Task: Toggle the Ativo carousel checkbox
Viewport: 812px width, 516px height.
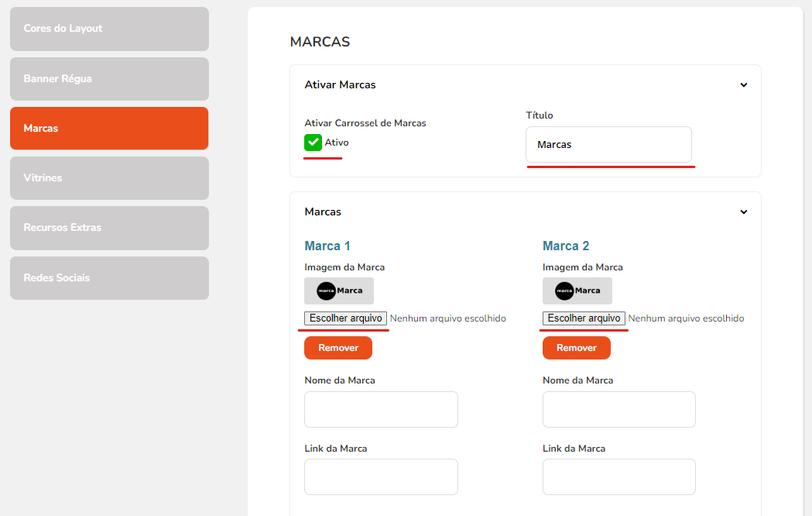Action: (313, 143)
